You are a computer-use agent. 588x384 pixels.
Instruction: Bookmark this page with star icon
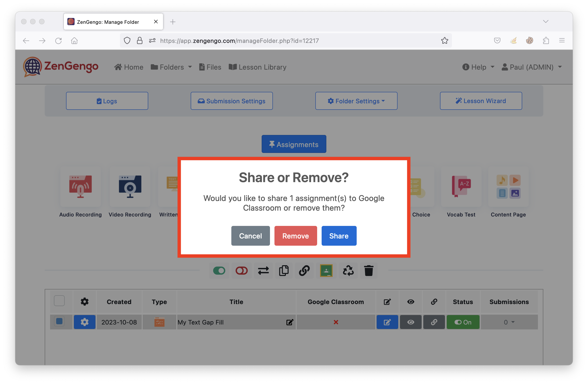point(444,40)
